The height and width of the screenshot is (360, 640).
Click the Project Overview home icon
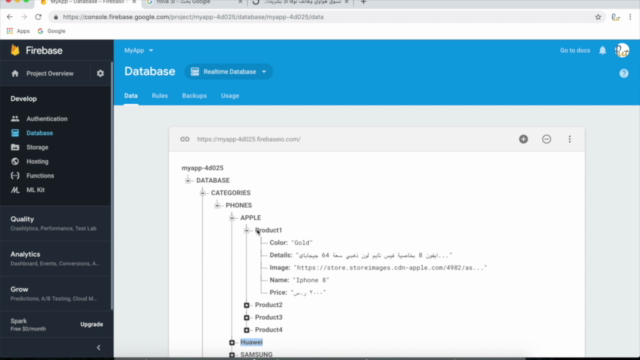pos(15,73)
